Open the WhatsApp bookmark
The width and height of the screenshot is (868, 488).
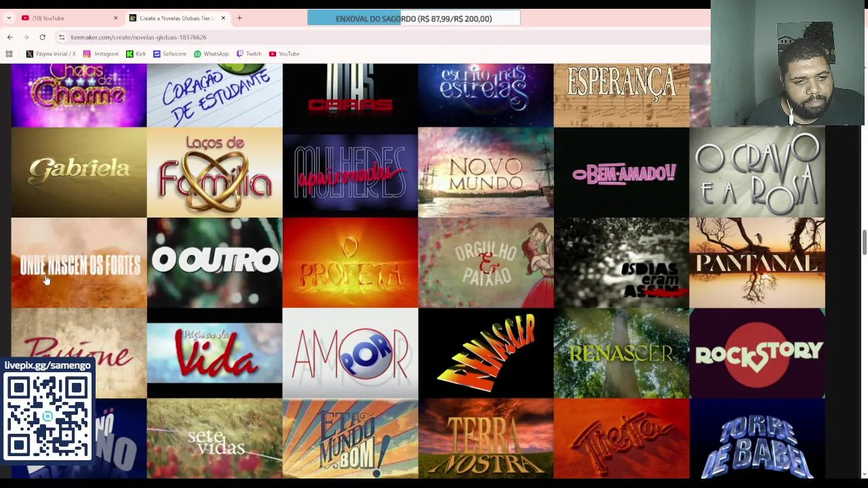coord(212,54)
